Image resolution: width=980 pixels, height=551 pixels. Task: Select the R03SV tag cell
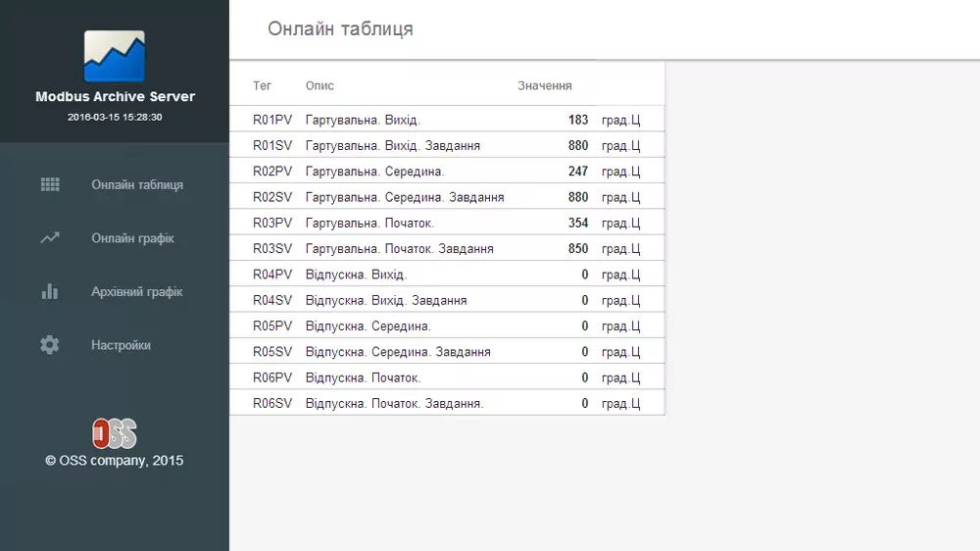pos(271,249)
